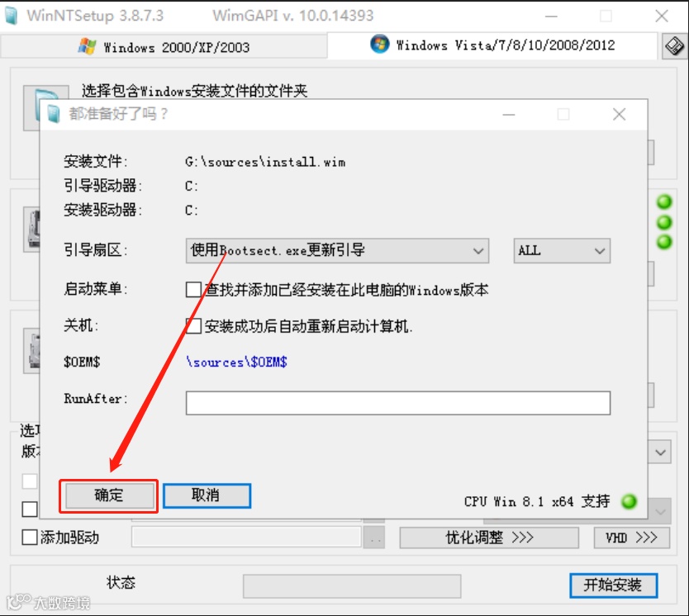Click the diamond tools icon beside the tabs
This screenshot has width=689, height=616.
point(674,45)
